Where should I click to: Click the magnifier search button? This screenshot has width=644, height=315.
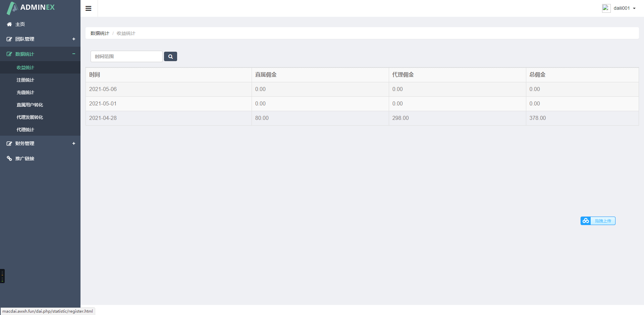pyautogui.click(x=170, y=56)
